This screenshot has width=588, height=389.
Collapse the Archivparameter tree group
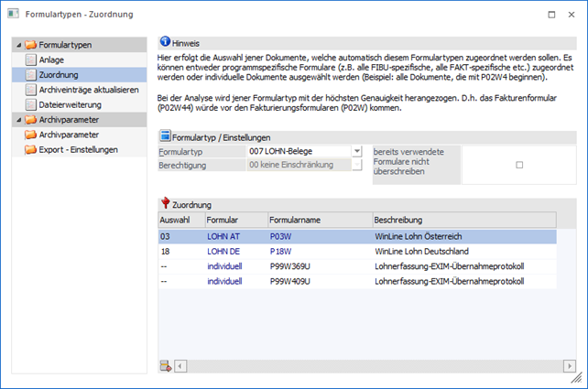(x=18, y=119)
